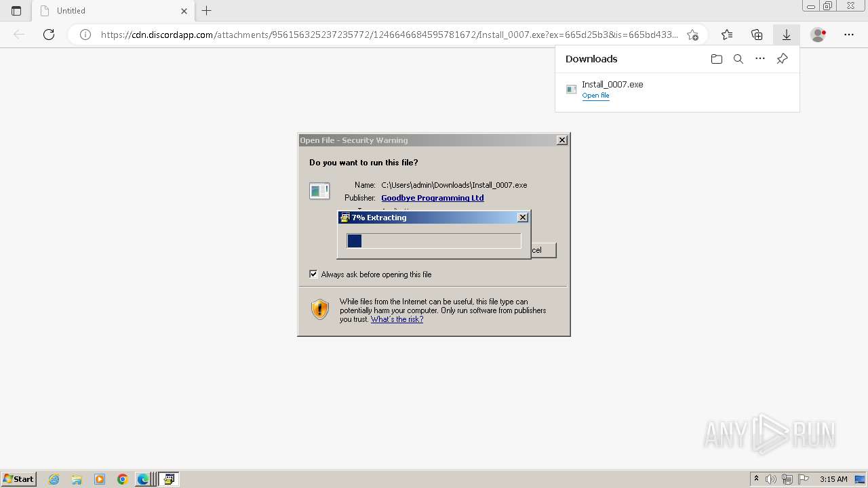Switch to Edge in the taskbar
Screen dimensions: 868x488
coord(144,479)
